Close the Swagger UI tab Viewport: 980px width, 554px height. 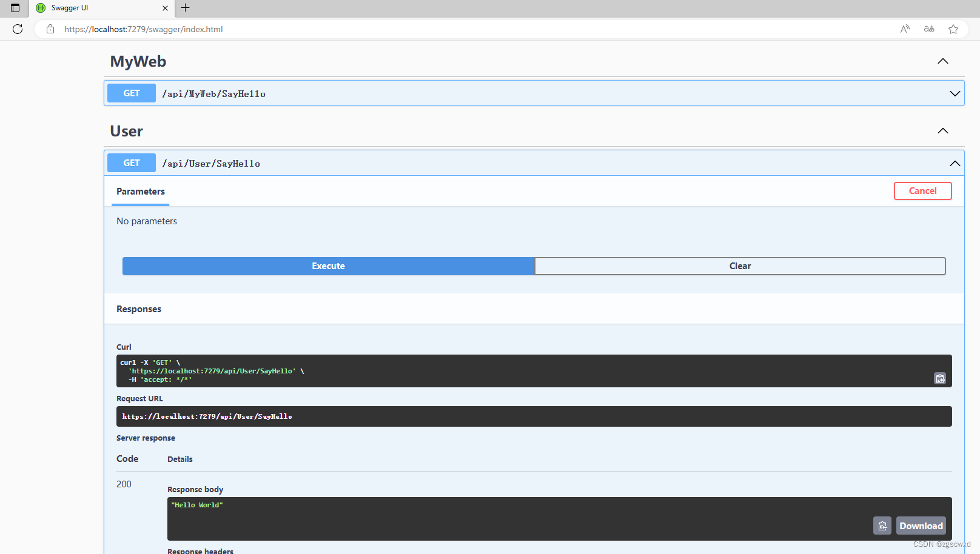point(165,8)
